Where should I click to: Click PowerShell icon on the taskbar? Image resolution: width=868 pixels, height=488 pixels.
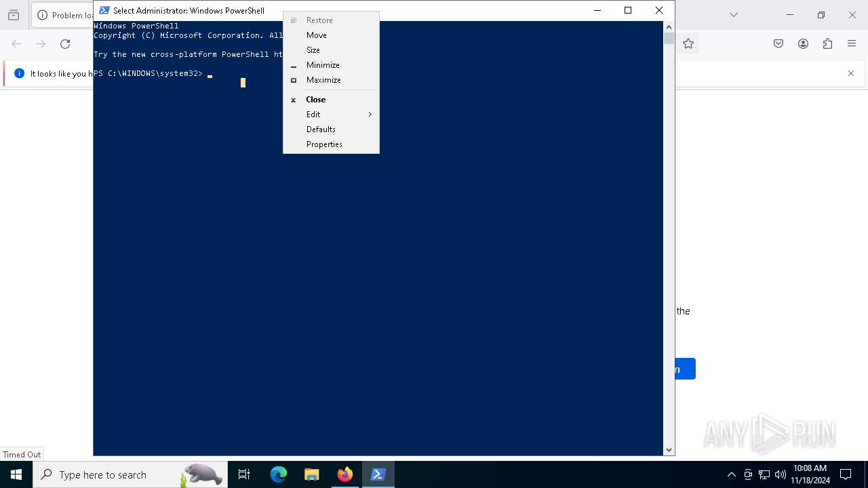pyautogui.click(x=378, y=474)
